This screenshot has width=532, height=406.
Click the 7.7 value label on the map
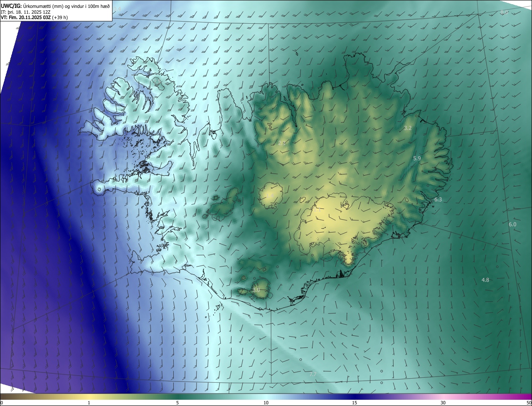click(313, 374)
